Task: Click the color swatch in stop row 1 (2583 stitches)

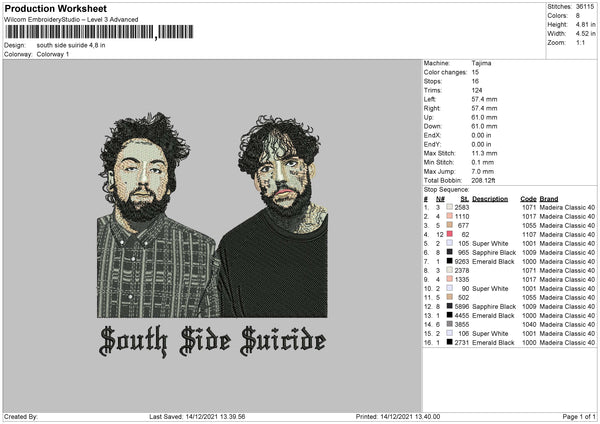Action: click(450, 207)
